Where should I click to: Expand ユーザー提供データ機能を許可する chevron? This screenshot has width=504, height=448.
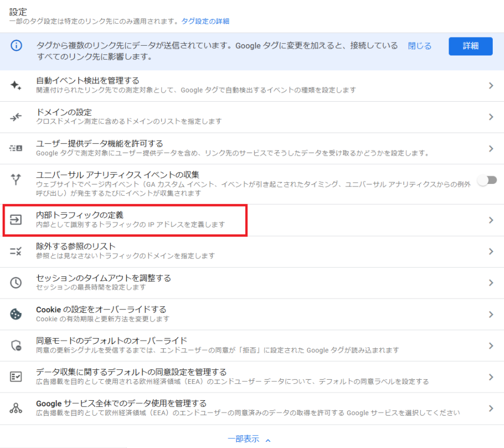(491, 148)
